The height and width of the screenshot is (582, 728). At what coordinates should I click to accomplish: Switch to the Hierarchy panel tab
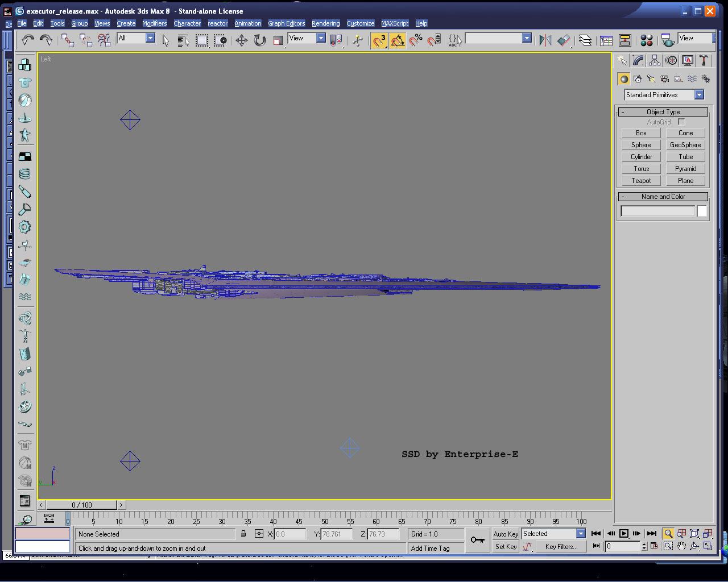[655, 60]
